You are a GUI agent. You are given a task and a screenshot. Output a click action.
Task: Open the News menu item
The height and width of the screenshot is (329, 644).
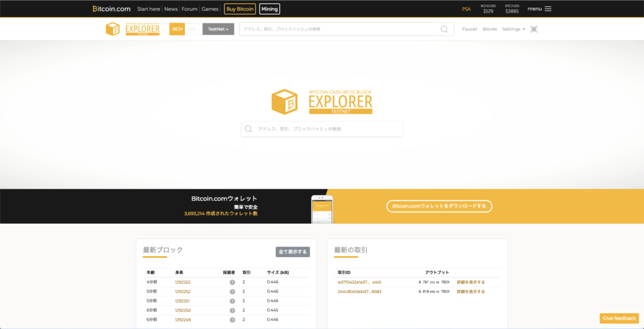click(171, 9)
